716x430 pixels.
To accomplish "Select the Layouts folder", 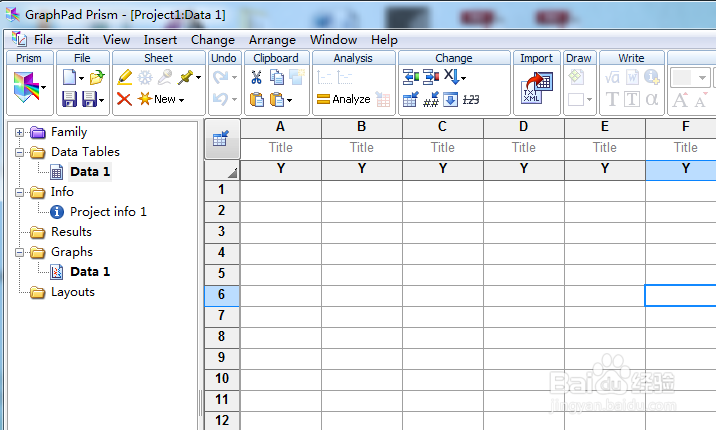I will click(73, 292).
